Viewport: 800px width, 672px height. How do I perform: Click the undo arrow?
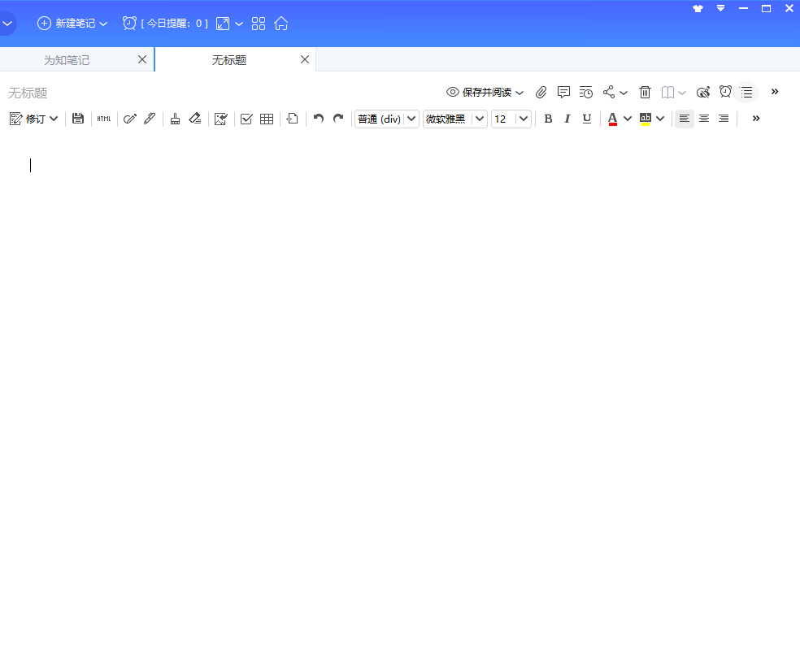click(x=319, y=119)
